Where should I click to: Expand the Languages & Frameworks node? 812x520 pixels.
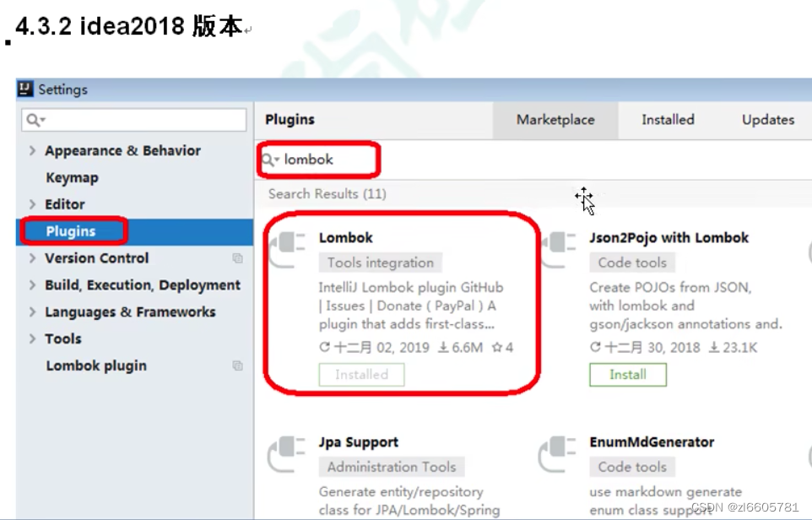pyautogui.click(x=32, y=311)
